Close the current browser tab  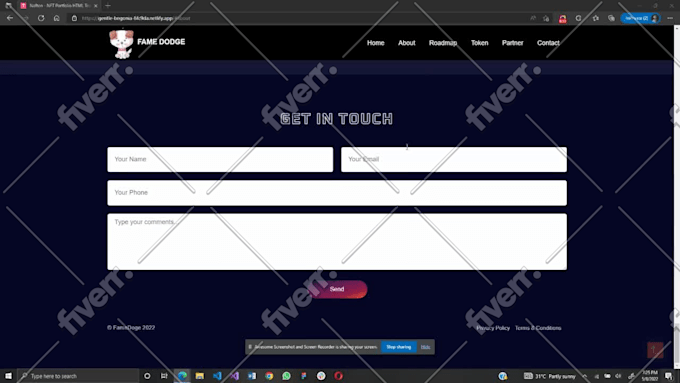tap(95, 6)
